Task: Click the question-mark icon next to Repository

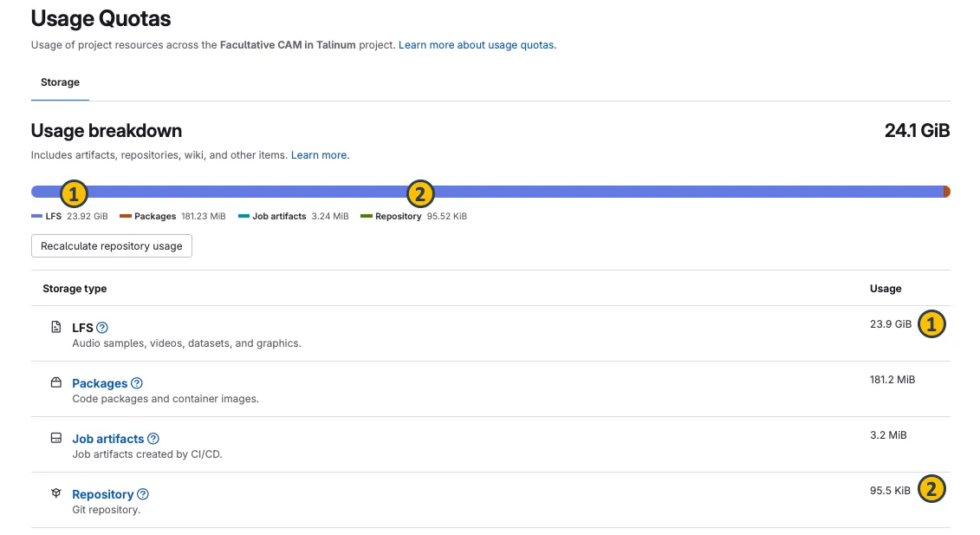Action: click(x=143, y=494)
